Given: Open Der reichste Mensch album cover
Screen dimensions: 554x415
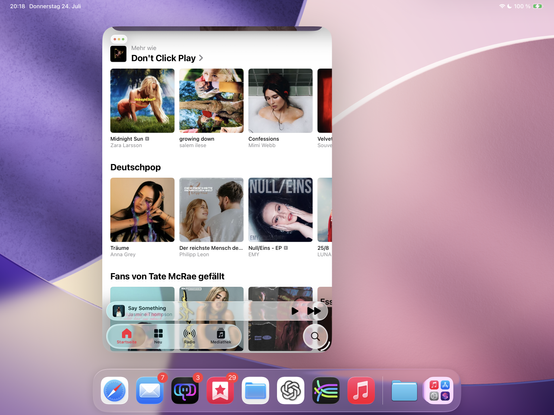Looking at the screenshot, I should tap(211, 210).
